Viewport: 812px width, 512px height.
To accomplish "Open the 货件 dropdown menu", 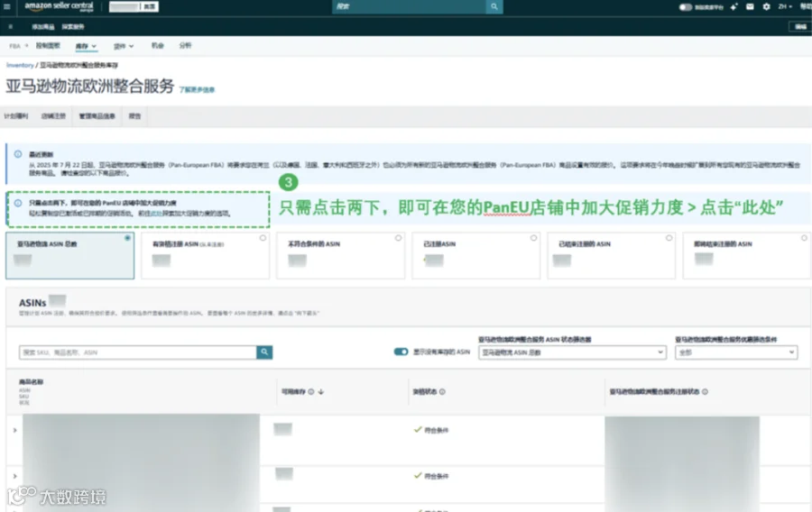I will click(x=124, y=46).
